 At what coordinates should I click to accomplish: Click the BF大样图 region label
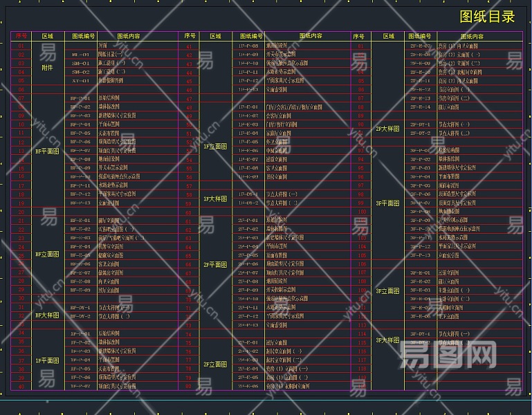pyautogui.click(x=48, y=315)
